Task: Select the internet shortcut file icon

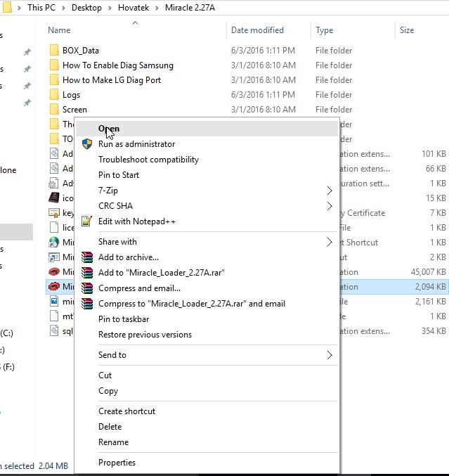Action: pyautogui.click(x=54, y=243)
